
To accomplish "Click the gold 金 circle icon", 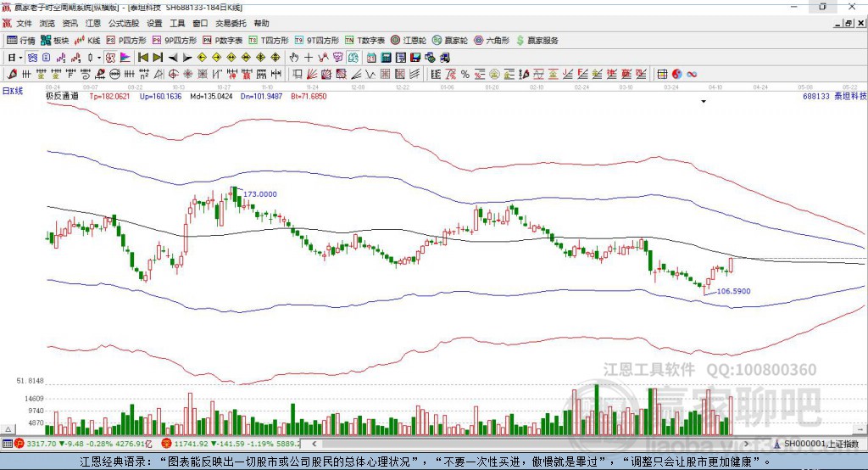I will click(494, 74).
